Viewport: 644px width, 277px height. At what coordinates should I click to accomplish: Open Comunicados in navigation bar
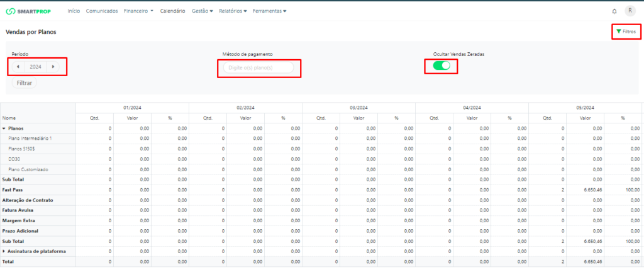102,11
